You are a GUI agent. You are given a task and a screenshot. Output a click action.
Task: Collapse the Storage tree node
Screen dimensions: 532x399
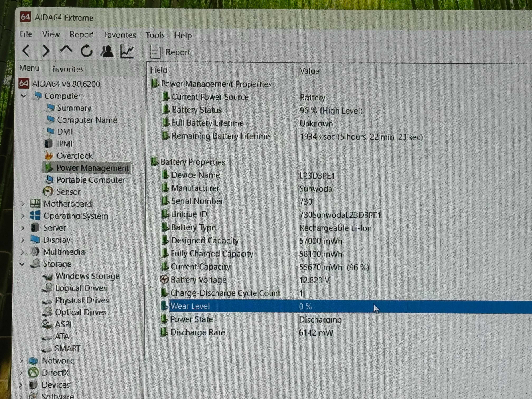click(x=22, y=264)
